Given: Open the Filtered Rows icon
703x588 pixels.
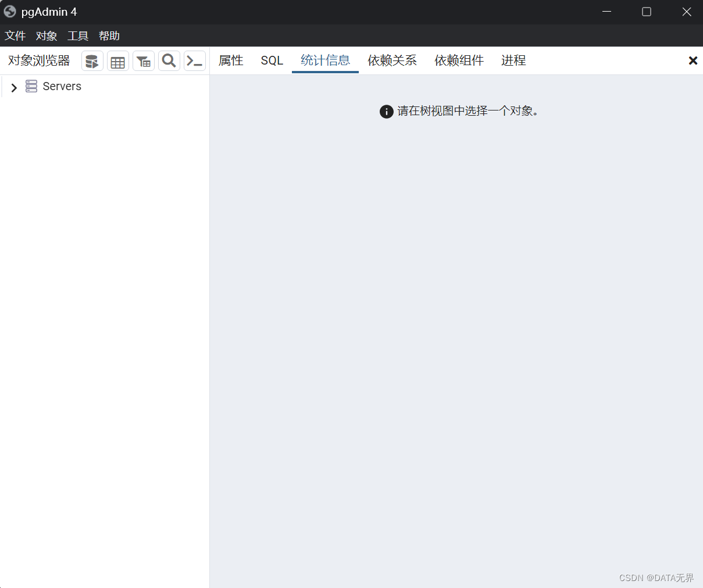Looking at the screenshot, I should click(x=144, y=61).
